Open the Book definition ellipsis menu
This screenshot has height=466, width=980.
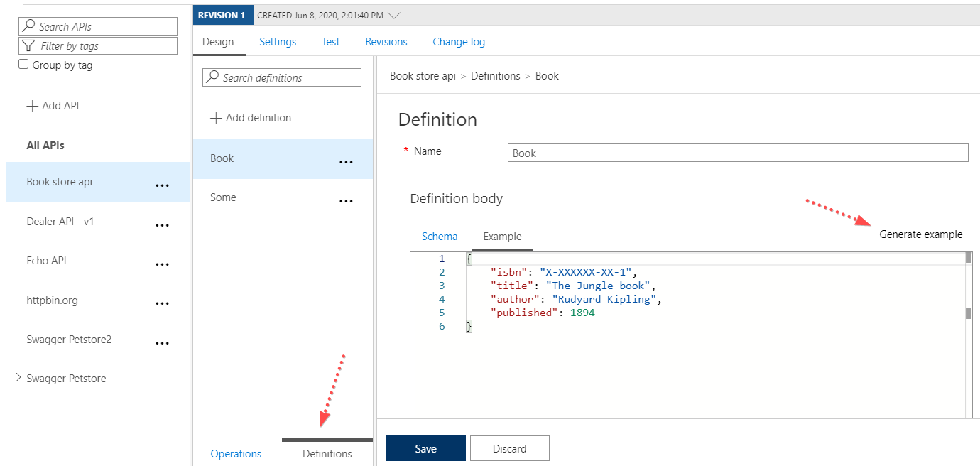pyautogui.click(x=346, y=162)
